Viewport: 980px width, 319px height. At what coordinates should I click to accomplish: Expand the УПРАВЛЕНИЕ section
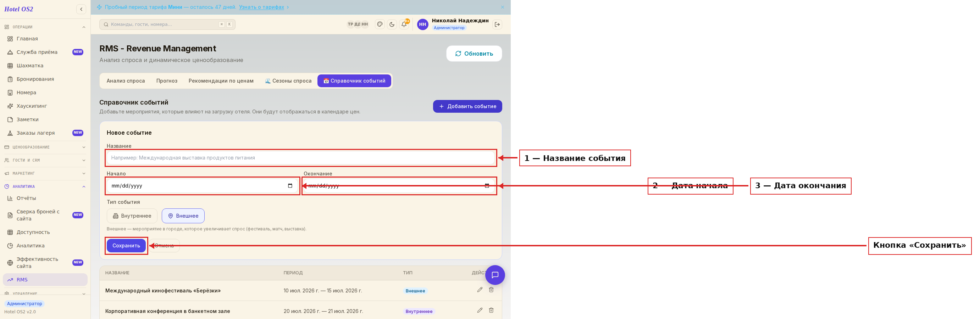coord(45,293)
